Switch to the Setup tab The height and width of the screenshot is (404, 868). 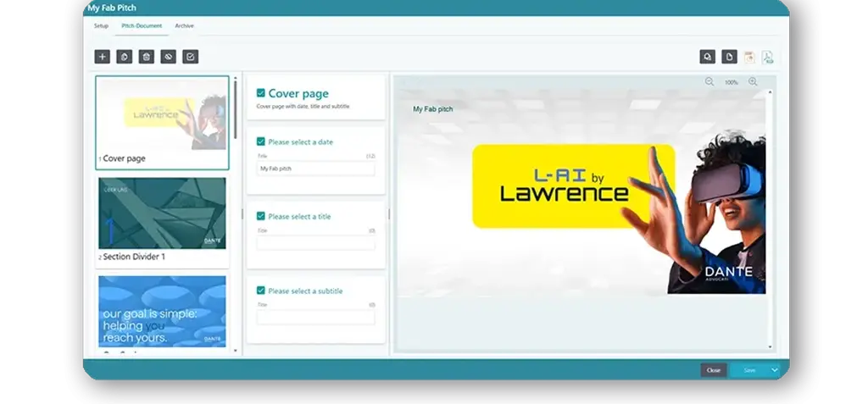(x=101, y=26)
